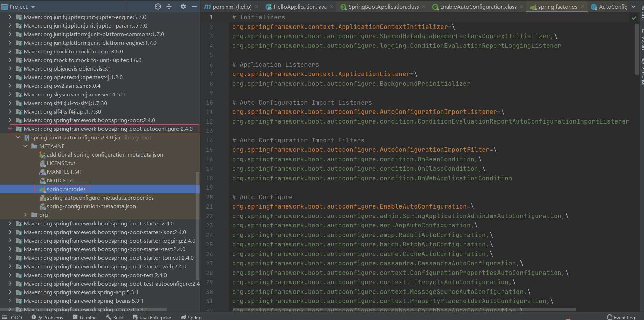Expand Maven spring-boot:2.4.0 library node

(x=10, y=120)
